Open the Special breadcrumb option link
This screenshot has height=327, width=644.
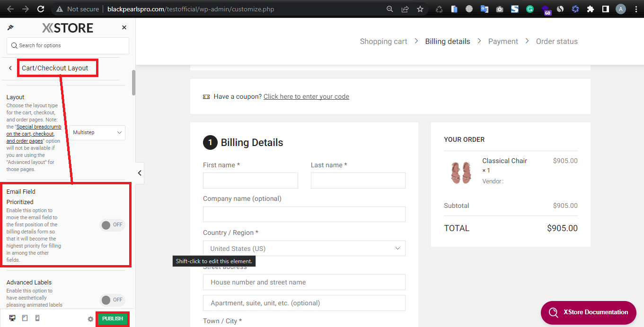34,134
